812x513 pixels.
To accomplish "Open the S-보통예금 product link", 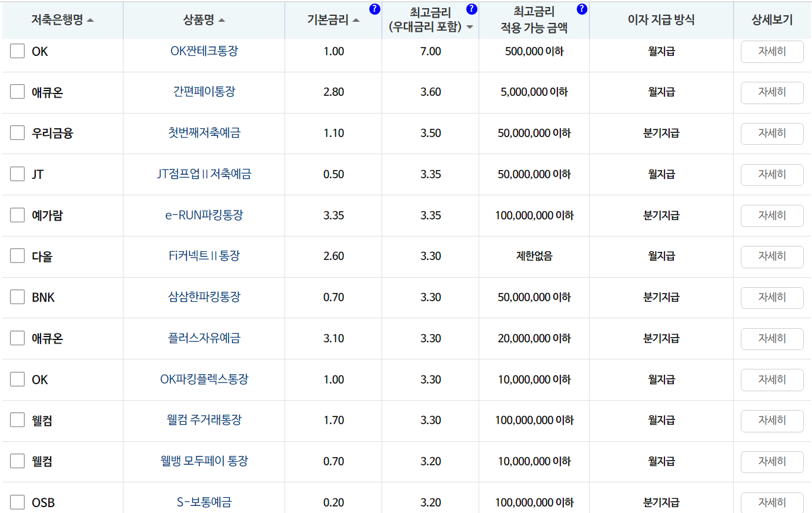I will (x=204, y=502).
